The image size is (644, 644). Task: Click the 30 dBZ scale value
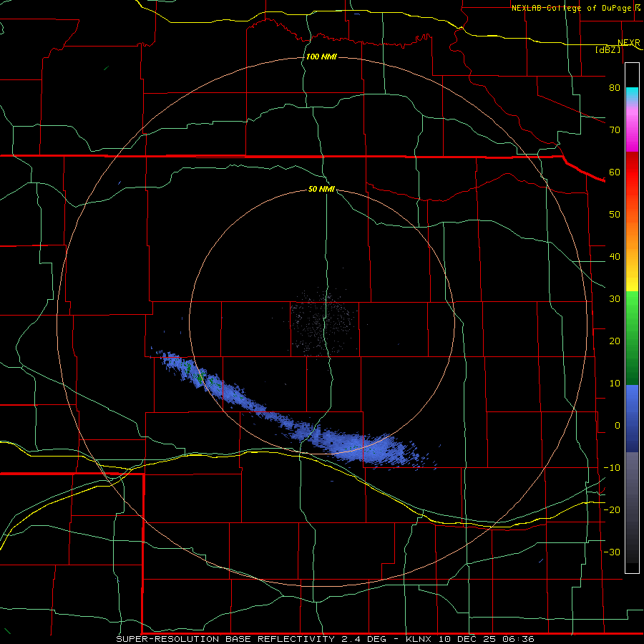615,298
